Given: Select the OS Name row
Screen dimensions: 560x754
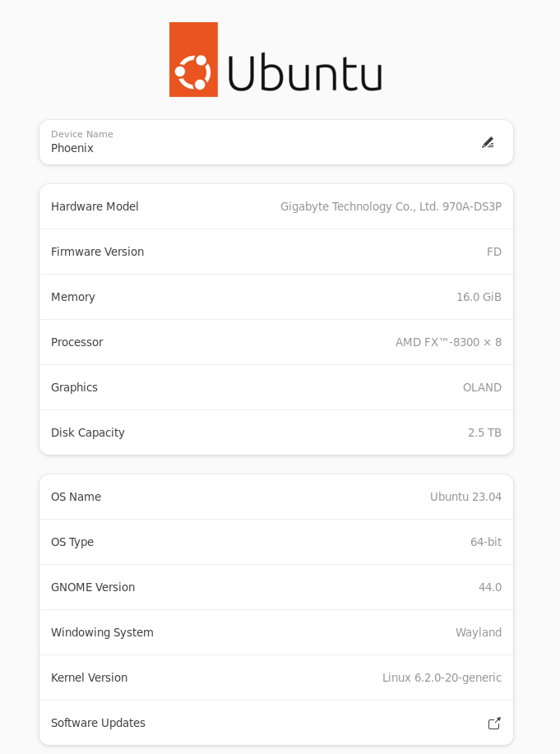Looking at the screenshot, I should [x=247, y=497].
